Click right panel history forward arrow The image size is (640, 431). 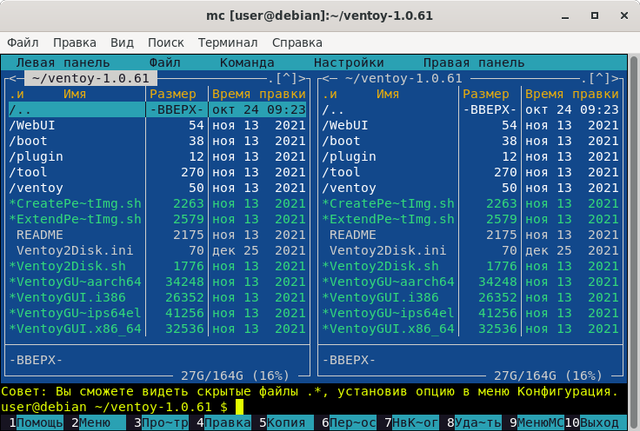[x=615, y=78]
